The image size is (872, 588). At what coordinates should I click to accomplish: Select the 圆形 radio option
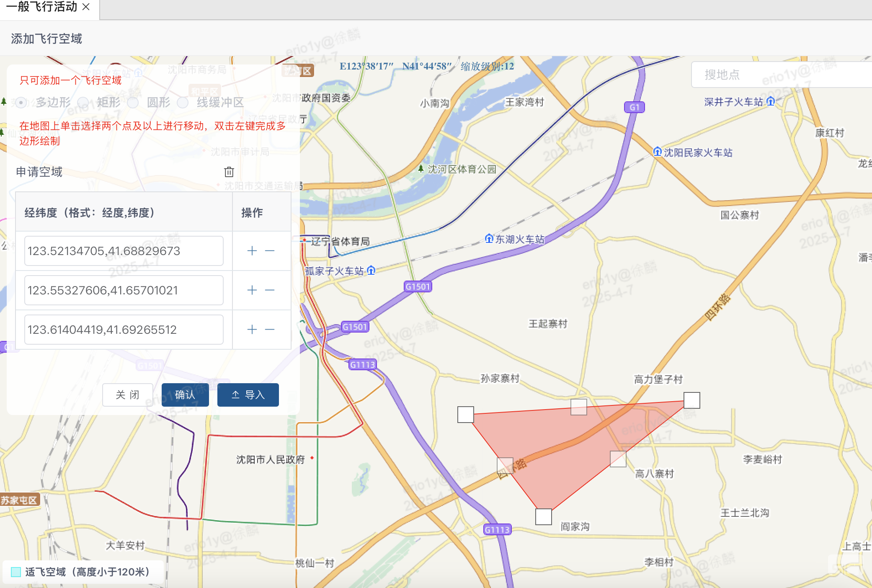click(x=133, y=103)
